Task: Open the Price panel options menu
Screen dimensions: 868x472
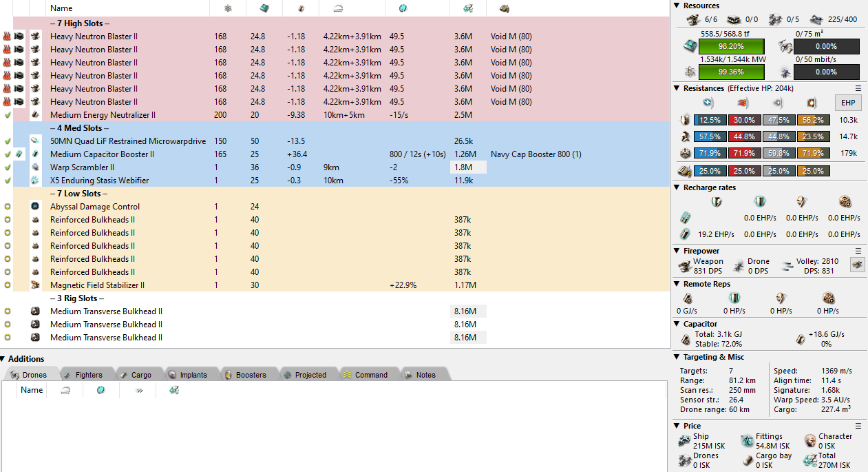Action: tap(858, 426)
